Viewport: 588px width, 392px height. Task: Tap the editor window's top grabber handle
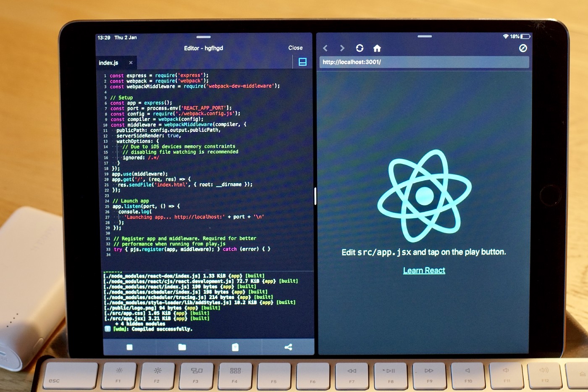203,37
